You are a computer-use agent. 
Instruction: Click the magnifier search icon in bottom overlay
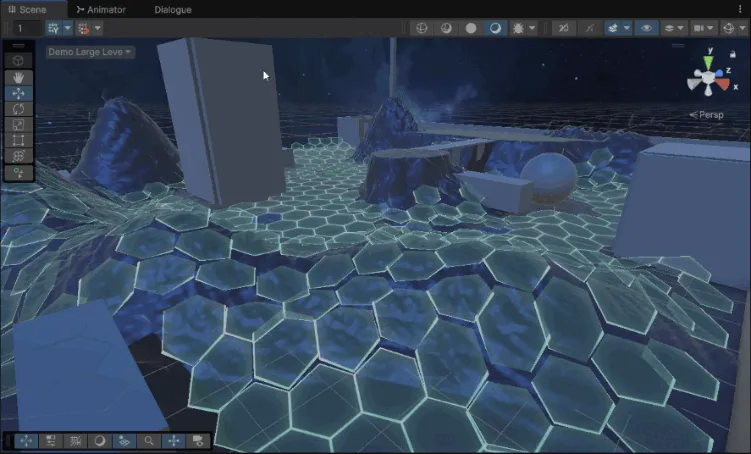point(149,441)
